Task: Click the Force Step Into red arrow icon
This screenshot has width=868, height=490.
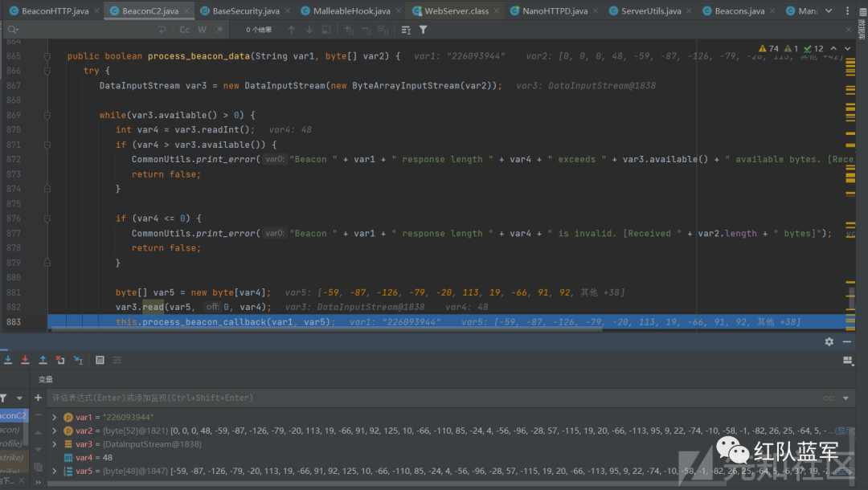Action: [25, 360]
